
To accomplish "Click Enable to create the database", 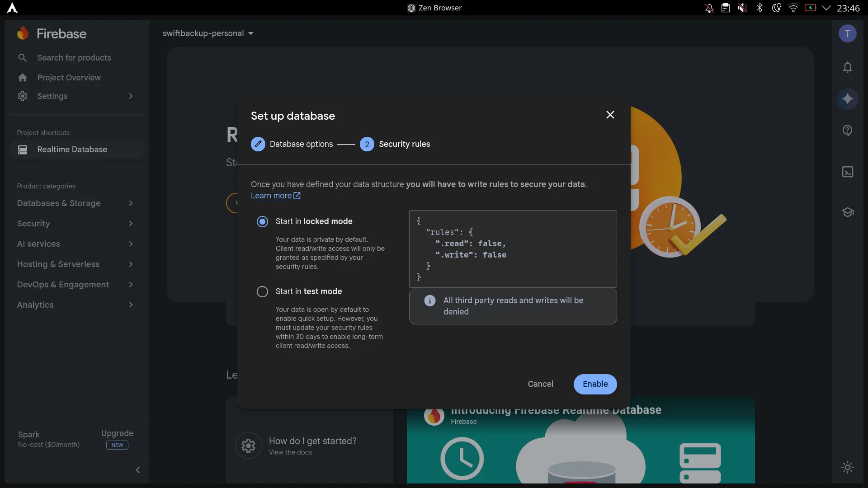I will coord(595,384).
